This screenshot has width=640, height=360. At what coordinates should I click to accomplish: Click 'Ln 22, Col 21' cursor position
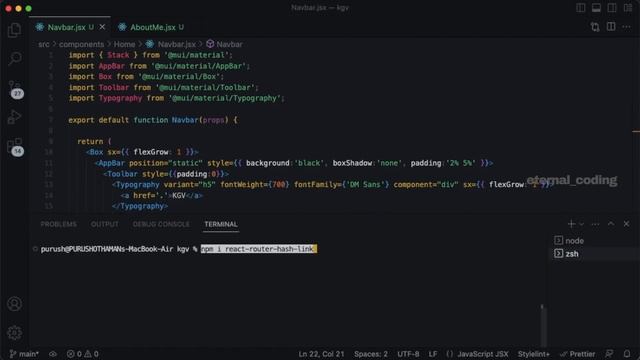tap(321, 354)
